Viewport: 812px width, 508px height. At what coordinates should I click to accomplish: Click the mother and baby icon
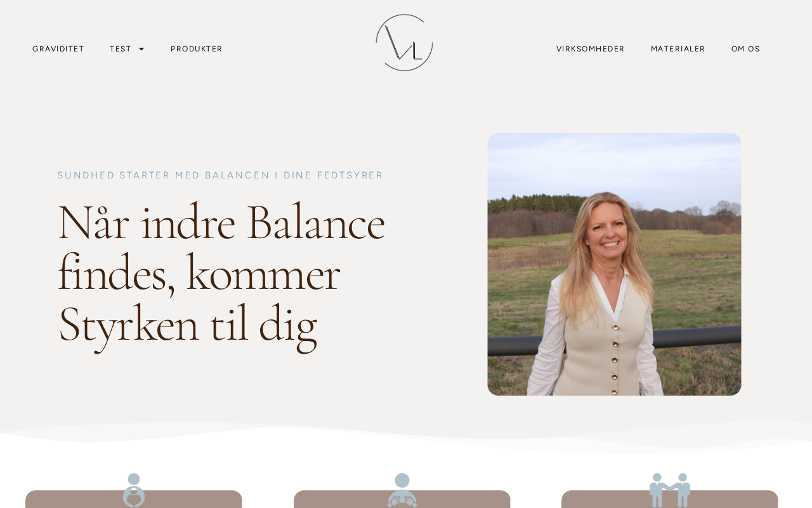point(134,490)
